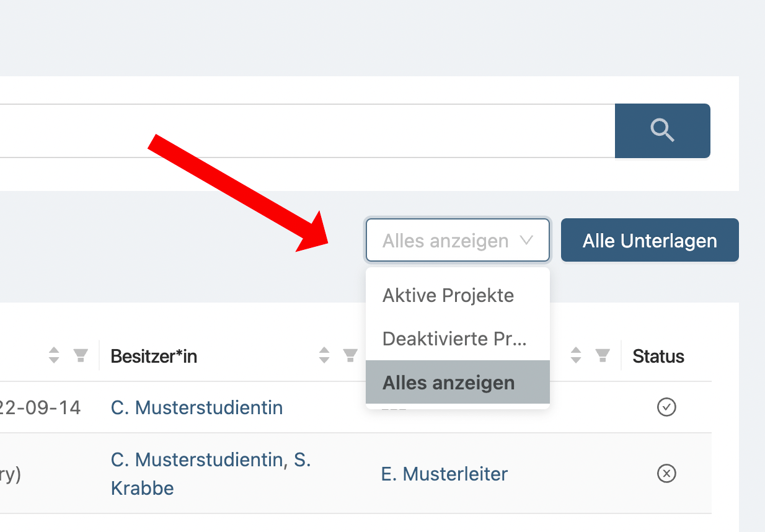The image size is (765, 532).
Task: Click sort arrows immediately left of Status header
Action: (x=576, y=355)
